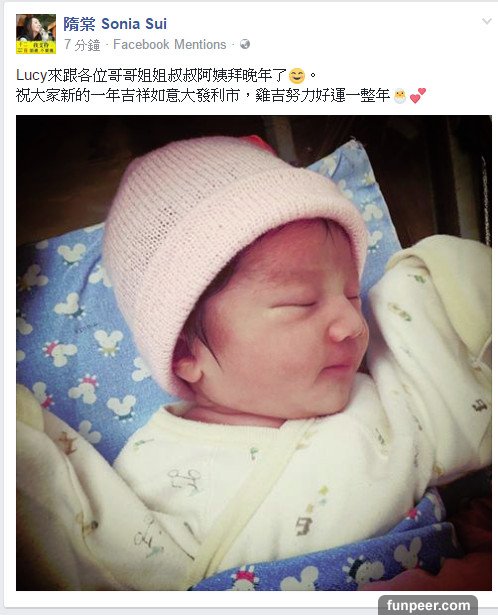Open the "7 分鐘" timestamp permalink

(x=82, y=45)
